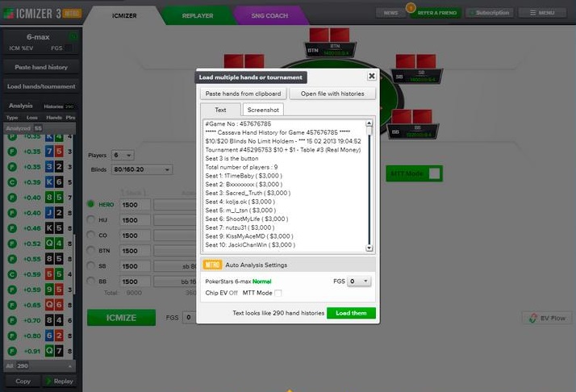Close the Load multiple hands dialog
This screenshot has height=392, width=576.
371,76
